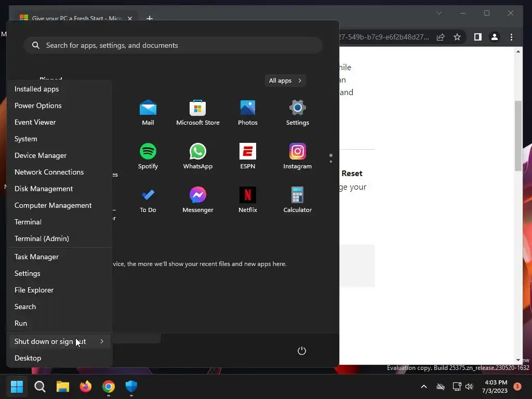Open the Chrome profile avatar menu
The image size is (532, 399).
click(495, 37)
